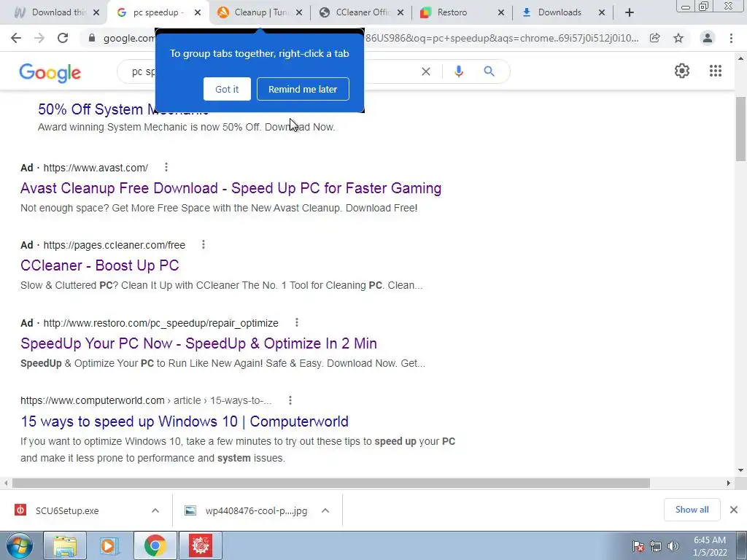Screen dimensions: 747x560
Task: Go to Google home via the logo
Action: click(50, 72)
